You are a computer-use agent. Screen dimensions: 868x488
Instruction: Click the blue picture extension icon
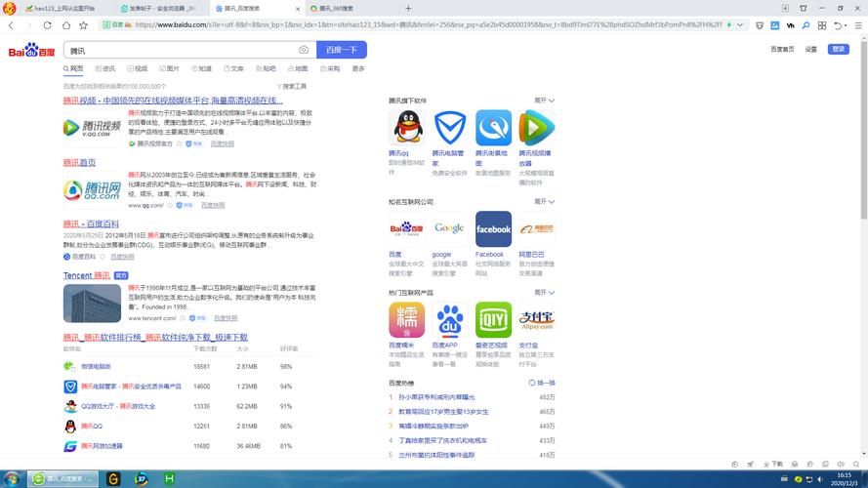pyautogui.click(x=775, y=25)
